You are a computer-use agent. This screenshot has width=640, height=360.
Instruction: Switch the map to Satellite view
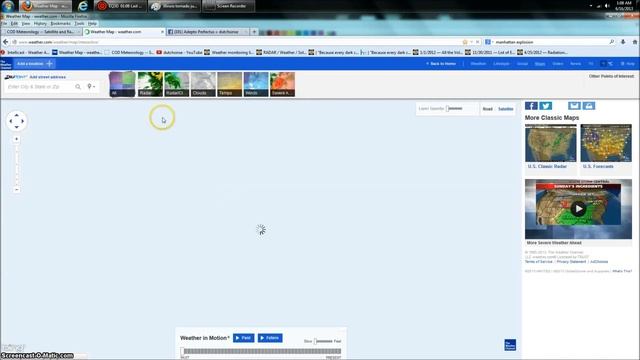[x=505, y=109]
